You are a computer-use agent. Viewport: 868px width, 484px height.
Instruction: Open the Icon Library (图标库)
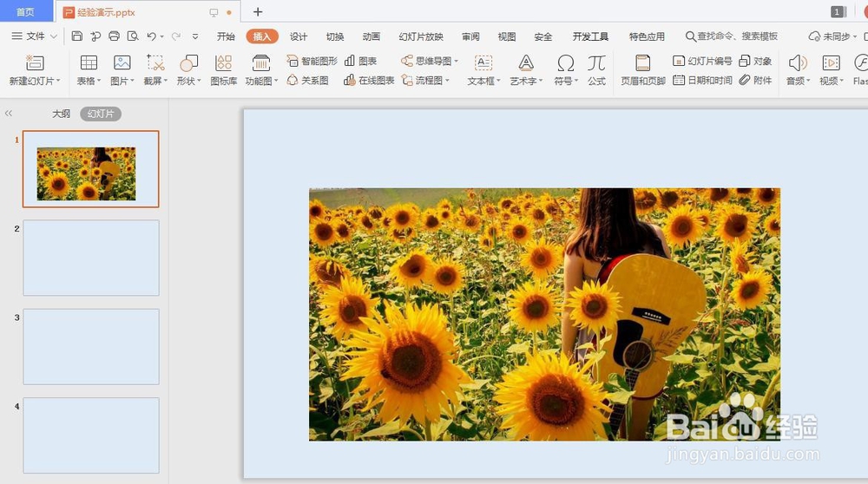tap(224, 69)
